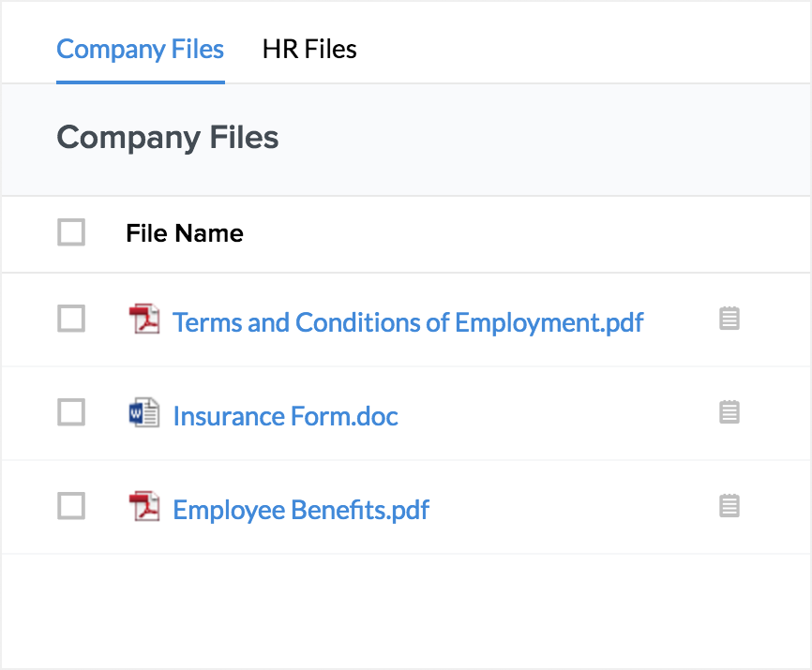Select the Terms and Conditions of Employment checkbox
Image resolution: width=812 pixels, height=670 pixels.
[71, 319]
